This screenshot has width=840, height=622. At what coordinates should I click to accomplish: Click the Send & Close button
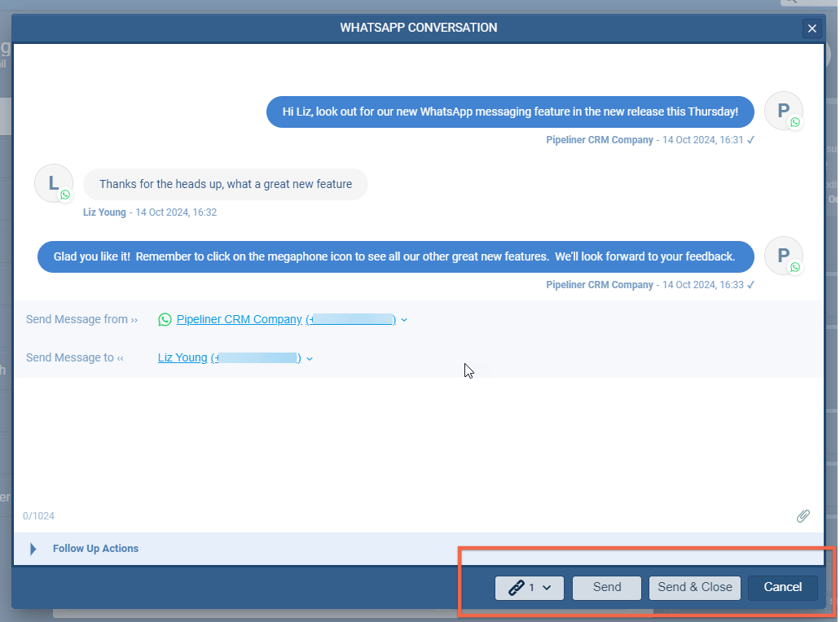tap(695, 588)
